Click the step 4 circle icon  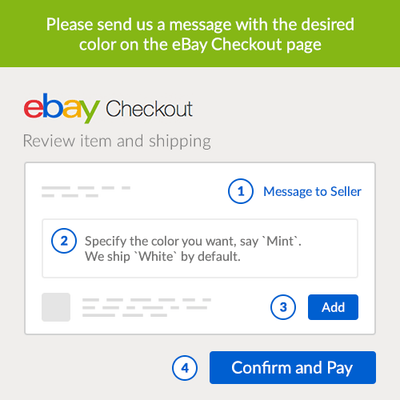click(x=185, y=368)
